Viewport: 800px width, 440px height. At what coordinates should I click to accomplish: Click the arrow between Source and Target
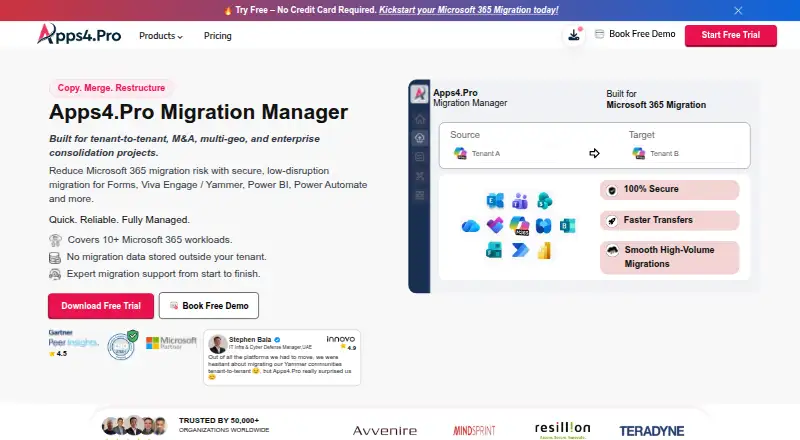click(x=594, y=153)
